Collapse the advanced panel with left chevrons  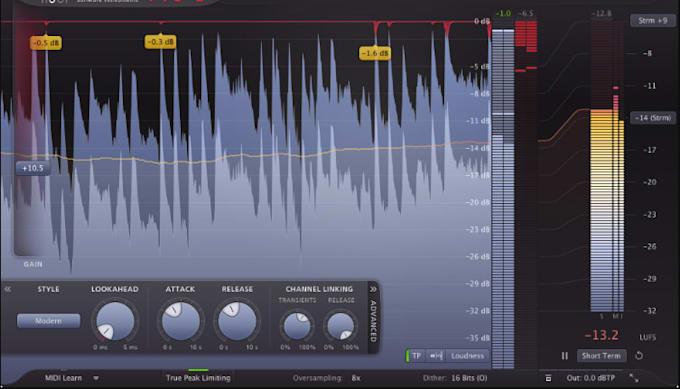tap(7, 289)
